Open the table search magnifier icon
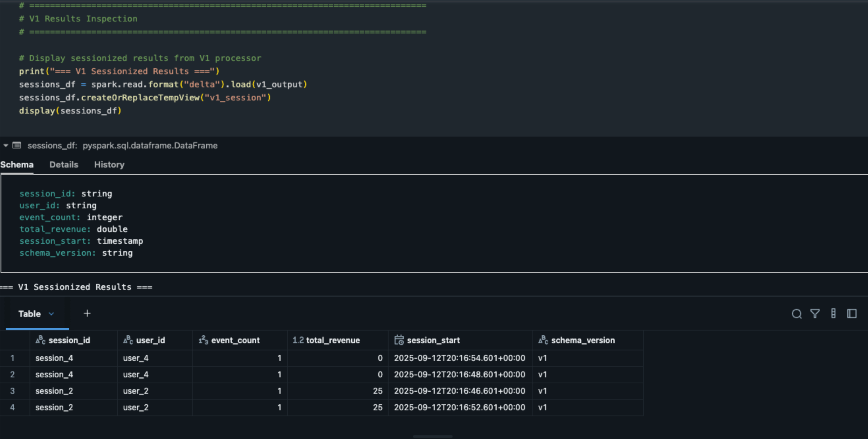868x439 pixels. pyautogui.click(x=797, y=314)
